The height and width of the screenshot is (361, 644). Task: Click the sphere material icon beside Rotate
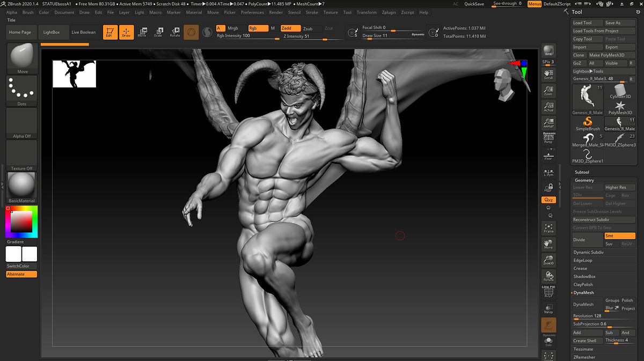[191, 32]
